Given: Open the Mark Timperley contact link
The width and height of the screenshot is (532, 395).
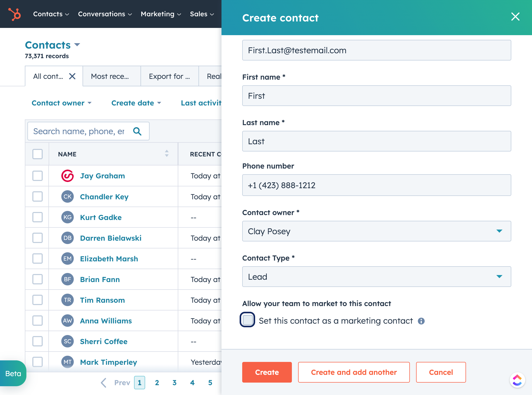Looking at the screenshot, I should point(108,362).
